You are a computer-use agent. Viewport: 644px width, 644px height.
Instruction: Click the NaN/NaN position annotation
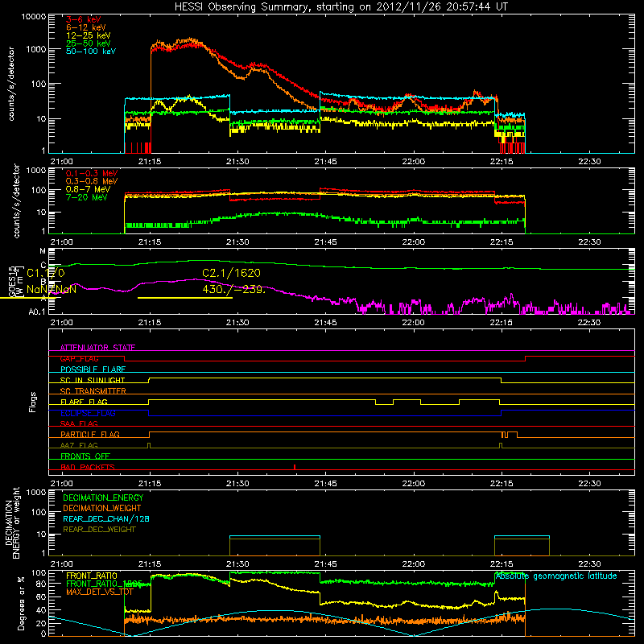click(x=52, y=289)
